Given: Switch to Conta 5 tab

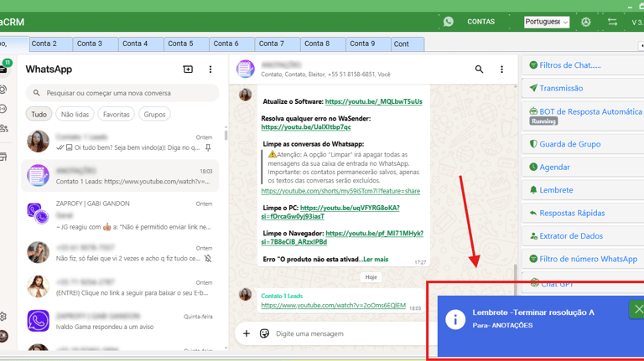Looking at the screenshot, I should tap(187, 44).
